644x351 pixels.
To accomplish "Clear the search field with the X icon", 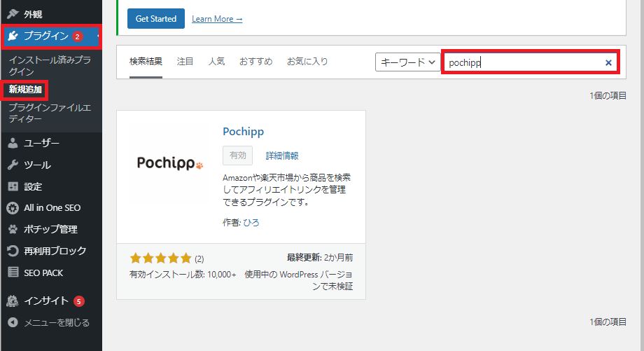I will coord(608,62).
